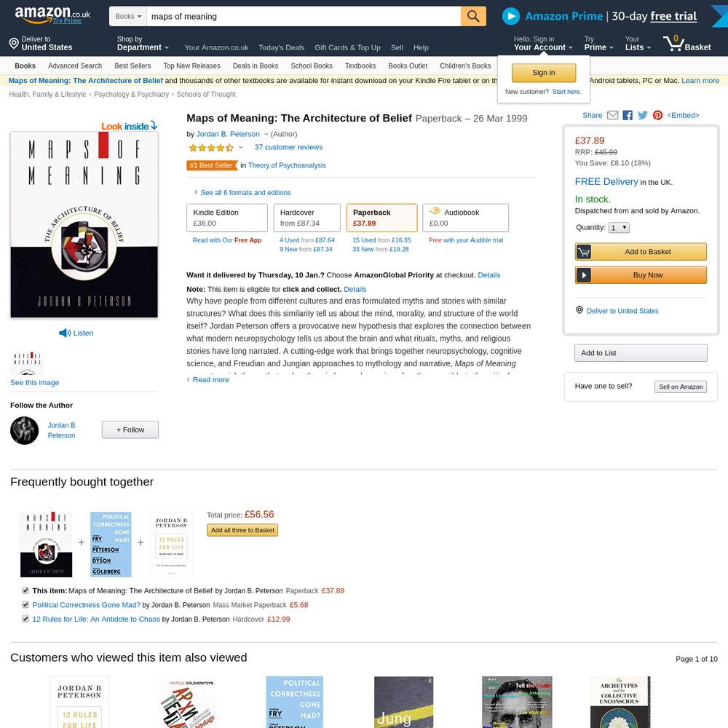Click the Add to Basket button

click(641, 252)
